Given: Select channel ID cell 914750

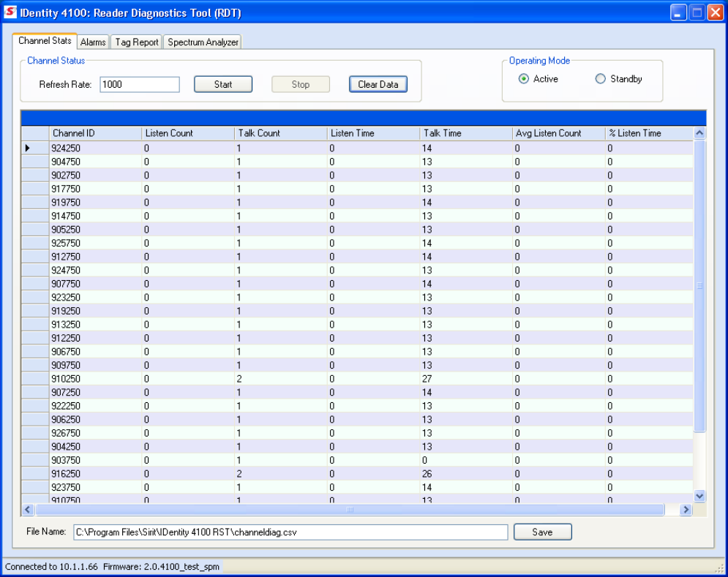Looking at the screenshot, I should pos(95,216).
